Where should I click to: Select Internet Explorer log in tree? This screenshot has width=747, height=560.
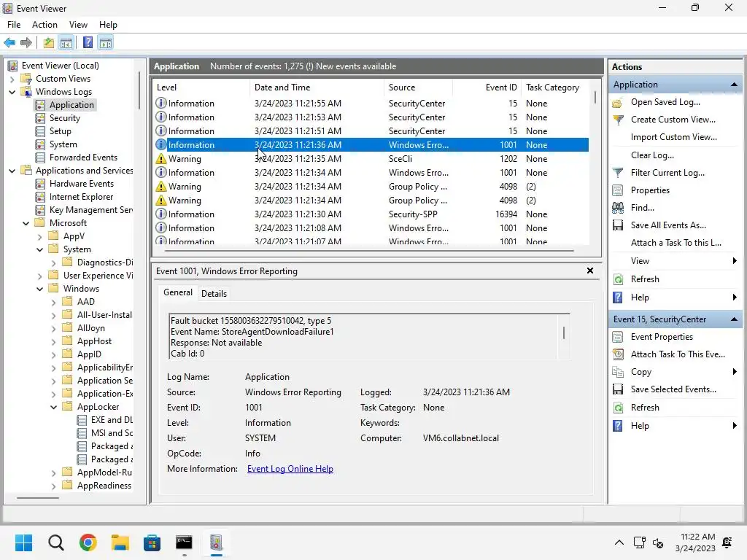(x=81, y=197)
